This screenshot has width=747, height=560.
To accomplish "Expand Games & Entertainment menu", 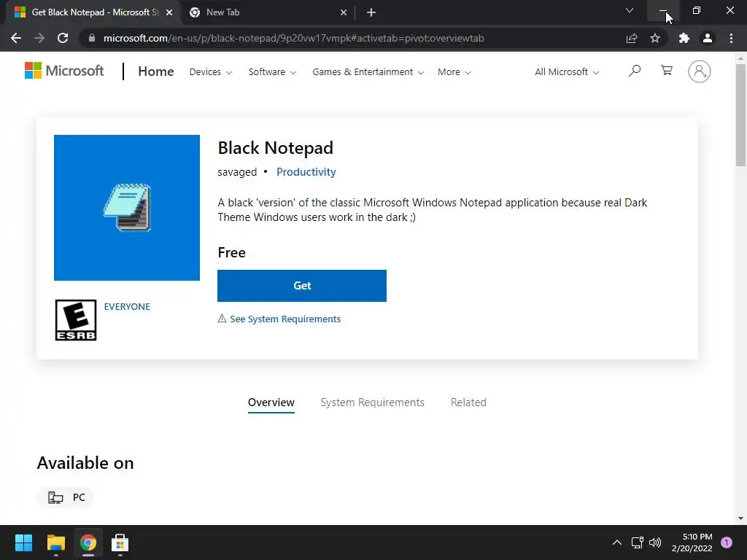I will [368, 72].
